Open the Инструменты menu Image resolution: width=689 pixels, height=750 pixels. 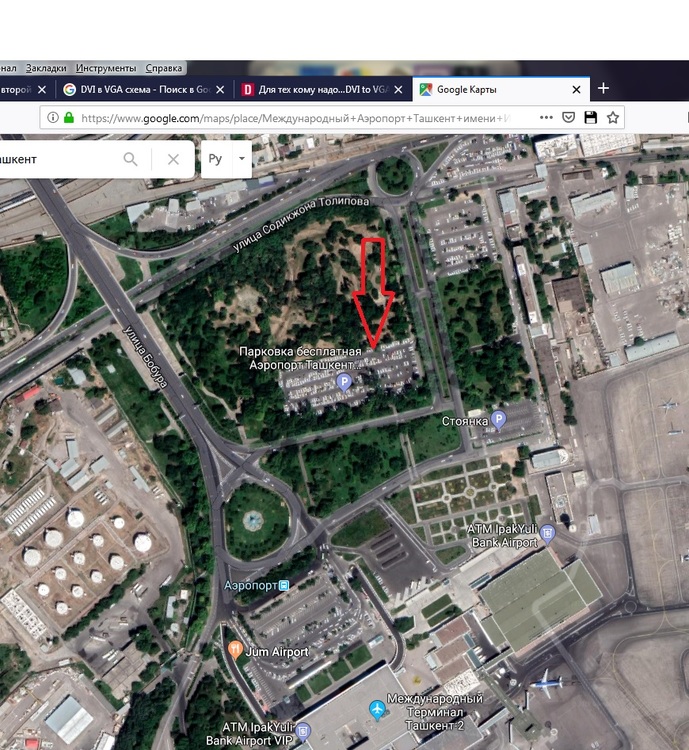point(106,68)
